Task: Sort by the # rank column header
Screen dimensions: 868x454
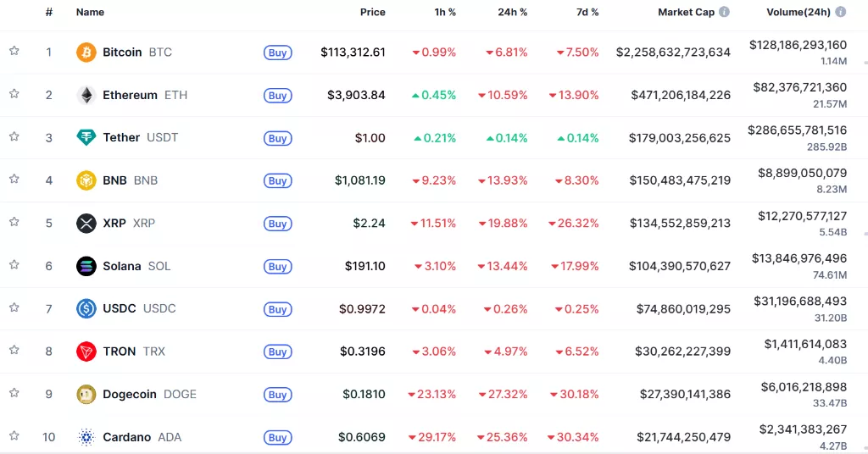Action: 49,13
